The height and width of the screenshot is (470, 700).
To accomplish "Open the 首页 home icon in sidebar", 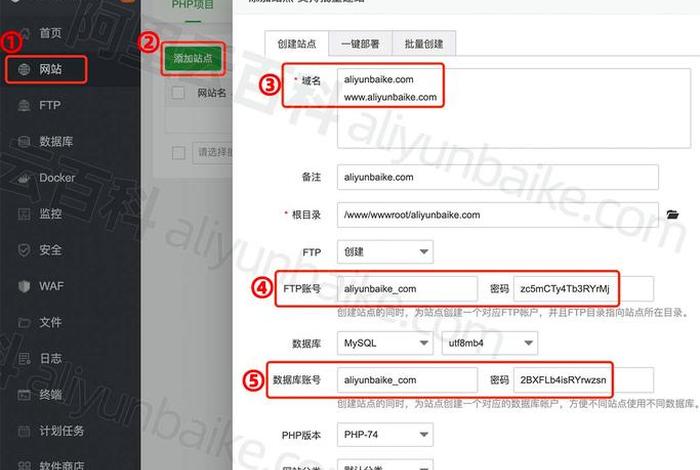I will (22, 33).
